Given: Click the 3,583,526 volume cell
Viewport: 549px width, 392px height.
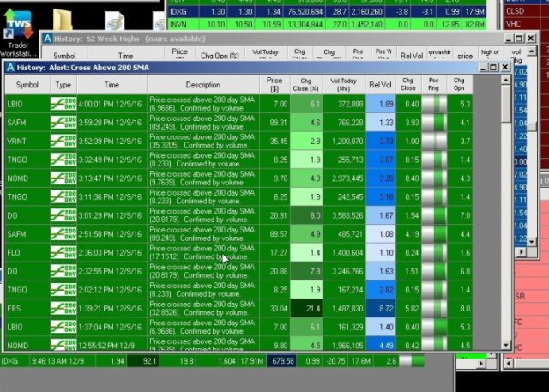Looking at the screenshot, I should (x=344, y=215).
